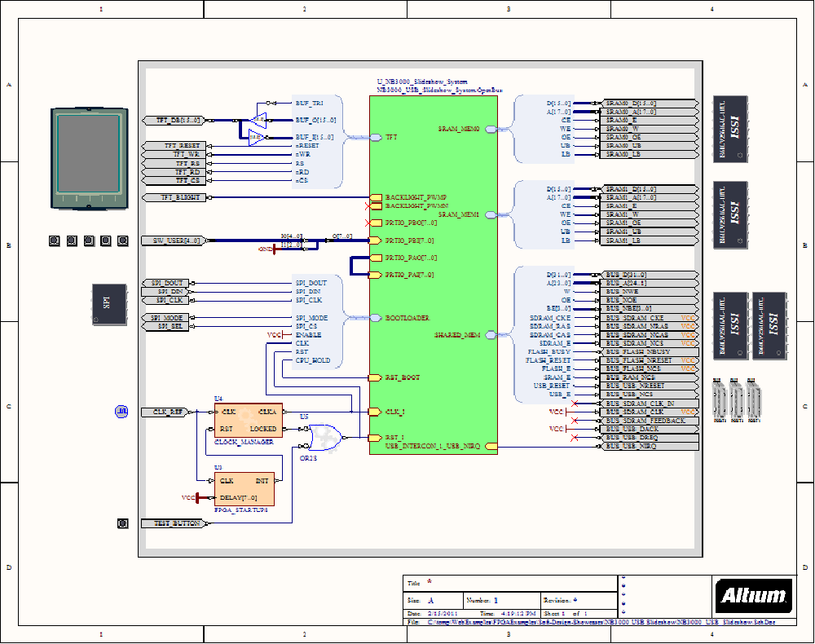The width and height of the screenshot is (815, 644).
Task: Select the PRTIO_PAI[7..0] sheet entry
Action: coord(376,275)
